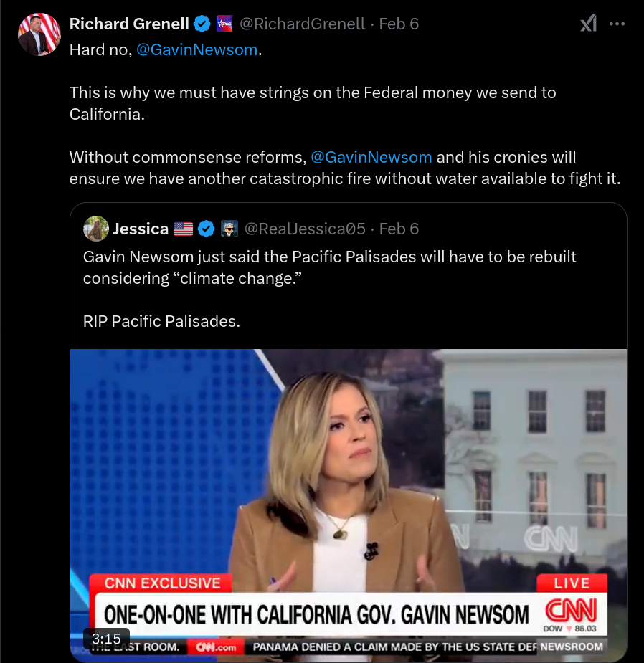Play the CNN Gavin Newsom video
Screen dimensions: 644x663
pyautogui.click(x=349, y=505)
